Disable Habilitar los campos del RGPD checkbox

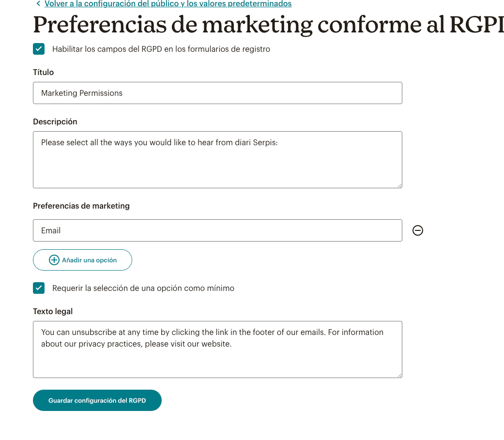[x=39, y=49]
